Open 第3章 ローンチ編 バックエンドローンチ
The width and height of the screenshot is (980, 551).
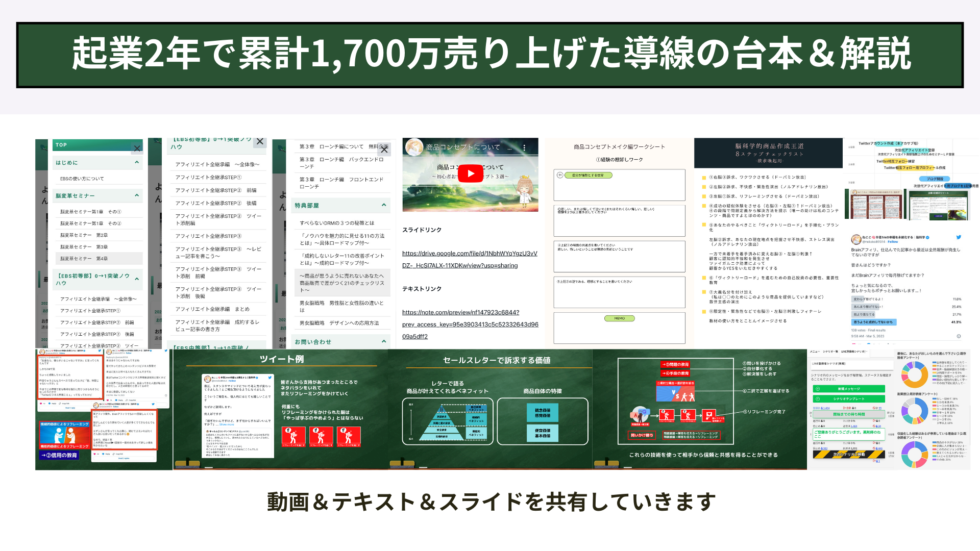pyautogui.click(x=341, y=163)
